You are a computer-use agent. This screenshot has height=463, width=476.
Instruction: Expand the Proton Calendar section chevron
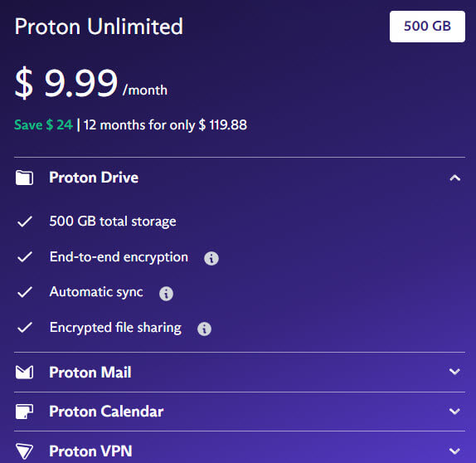coord(454,412)
